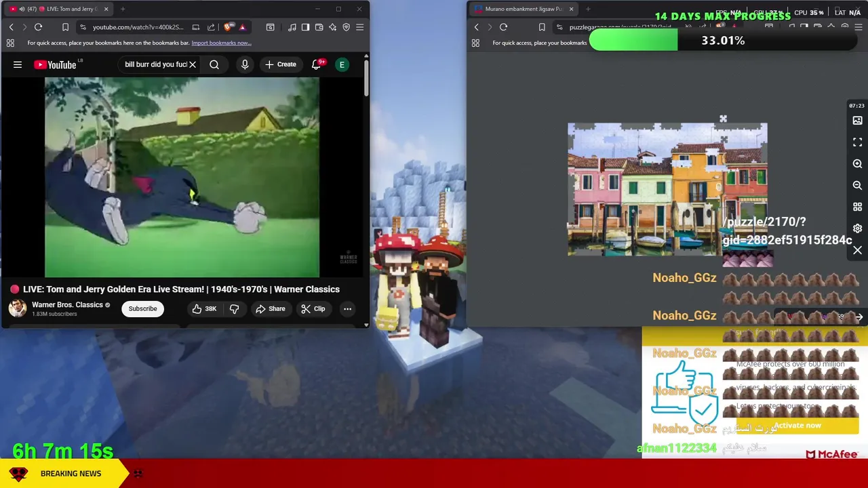Image resolution: width=868 pixels, height=488 pixels.
Task: Share the page from YouTube address bar
Action: coord(211,27)
